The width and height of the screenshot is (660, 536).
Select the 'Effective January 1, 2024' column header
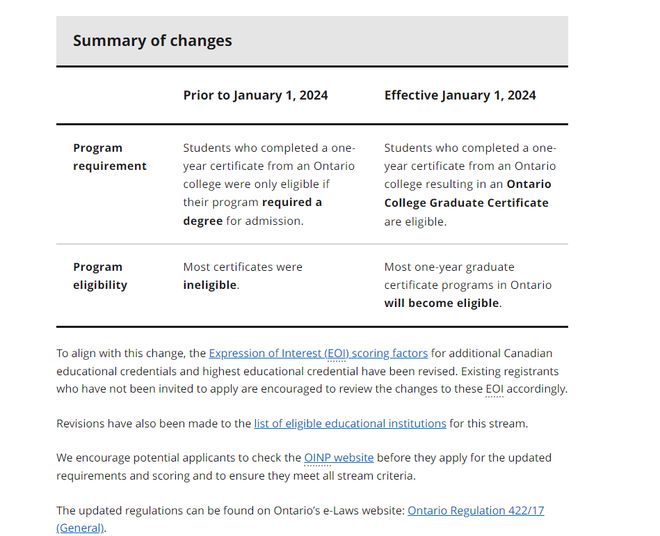click(x=459, y=95)
